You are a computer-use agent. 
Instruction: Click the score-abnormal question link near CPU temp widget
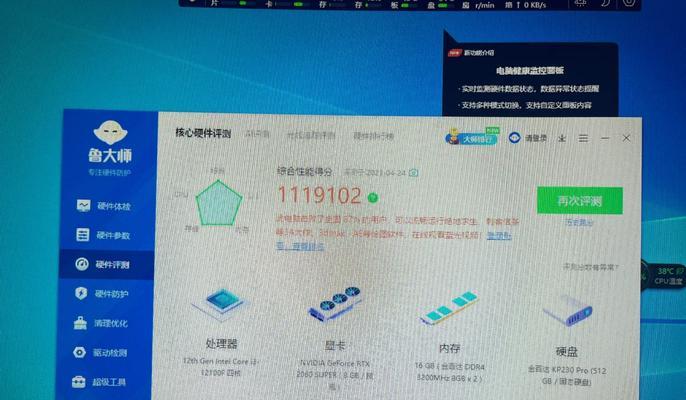pos(591,267)
